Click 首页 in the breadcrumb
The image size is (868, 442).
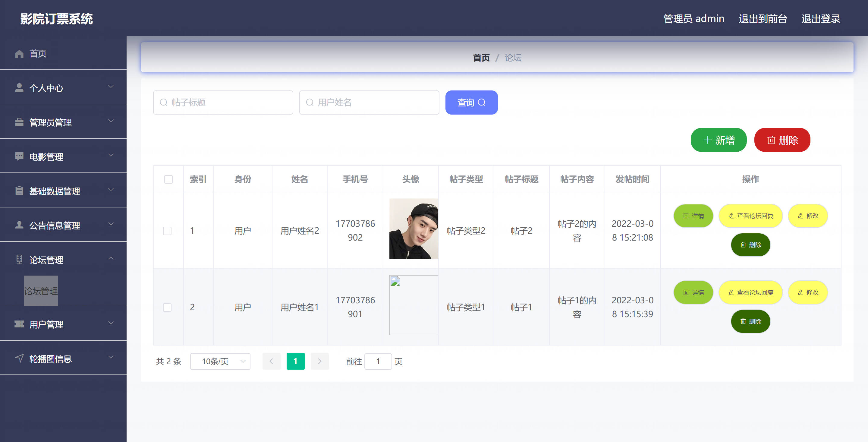click(481, 58)
